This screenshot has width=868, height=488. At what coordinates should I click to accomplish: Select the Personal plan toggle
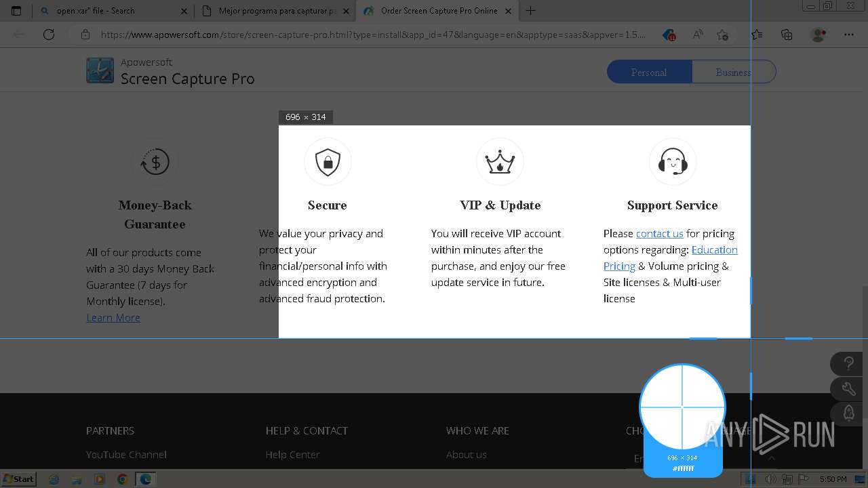point(649,72)
